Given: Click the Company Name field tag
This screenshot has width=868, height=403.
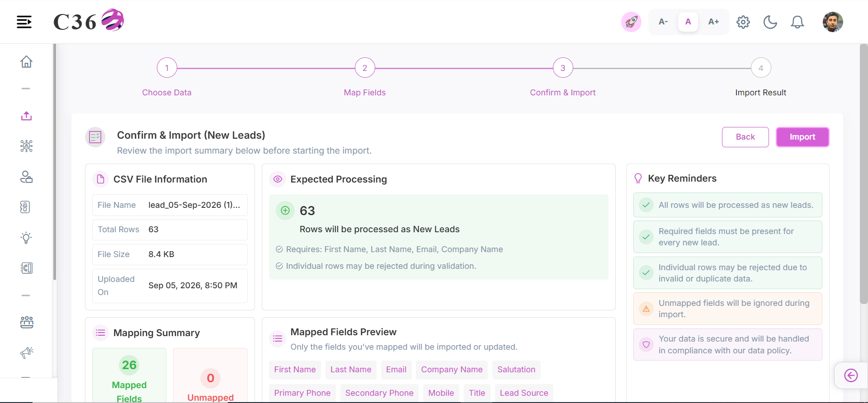Looking at the screenshot, I should tap(452, 370).
